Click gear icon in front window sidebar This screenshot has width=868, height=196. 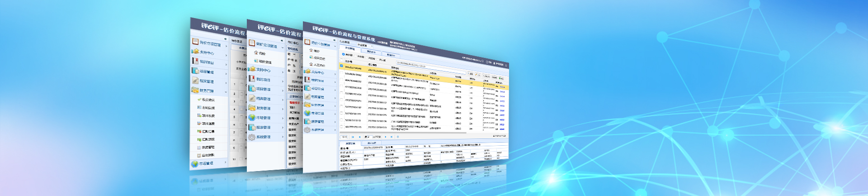[307, 129]
